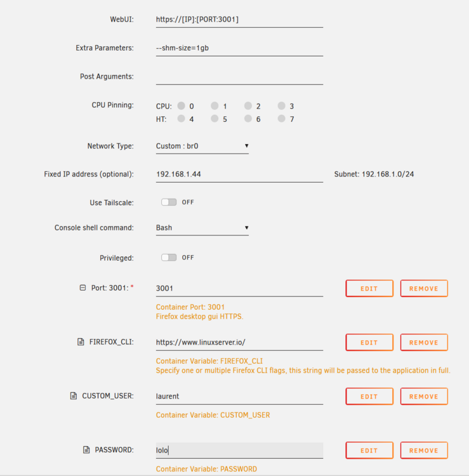Remove the FIREFOX_CLI variable
The image size is (469, 476).
pos(424,343)
